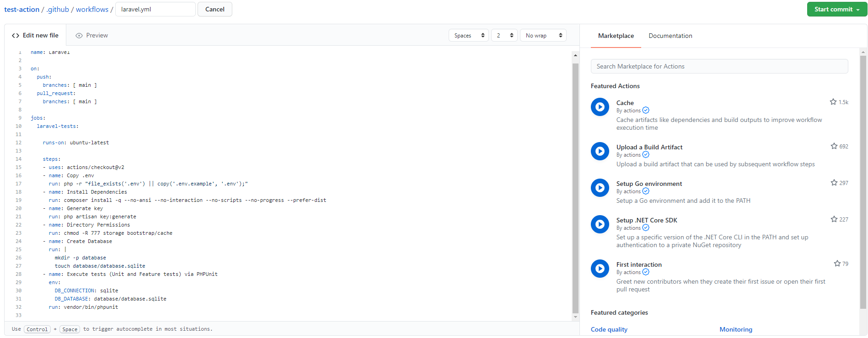Open the .github breadcrumb link

click(58, 9)
